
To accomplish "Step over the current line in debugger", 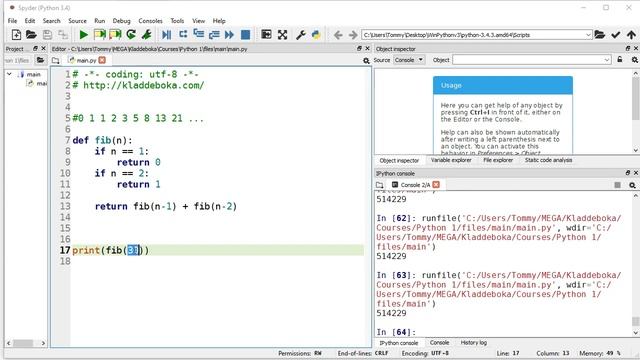I will click(x=183, y=35).
